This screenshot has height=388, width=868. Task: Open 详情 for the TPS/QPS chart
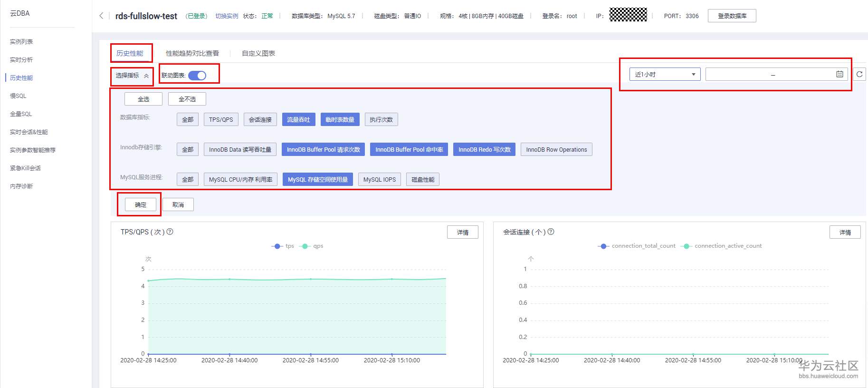pyautogui.click(x=463, y=232)
